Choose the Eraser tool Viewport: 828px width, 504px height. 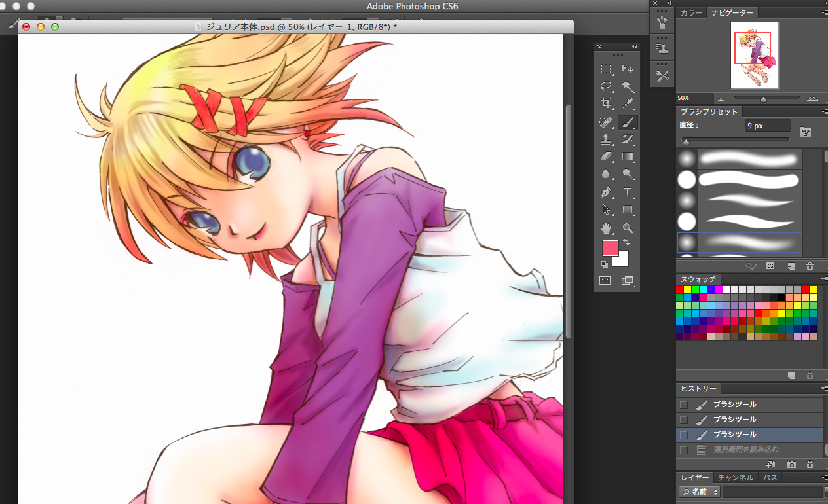[606, 156]
